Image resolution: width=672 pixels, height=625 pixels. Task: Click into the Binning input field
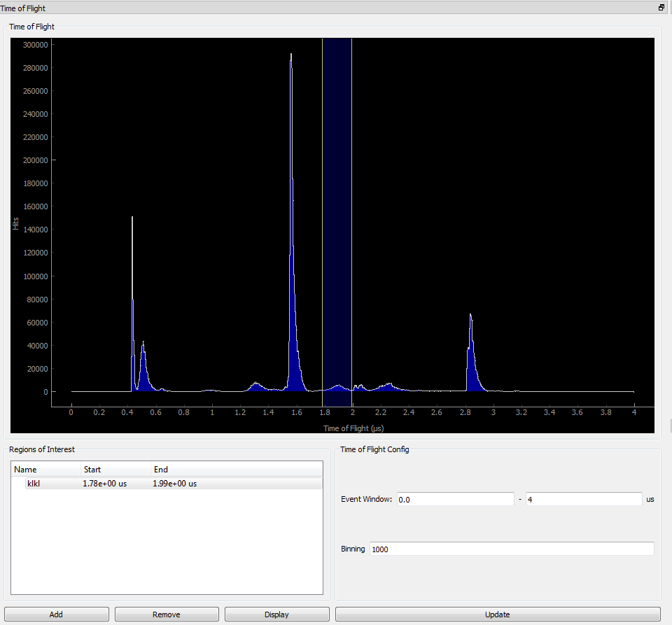pyautogui.click(x=511, y=549)
